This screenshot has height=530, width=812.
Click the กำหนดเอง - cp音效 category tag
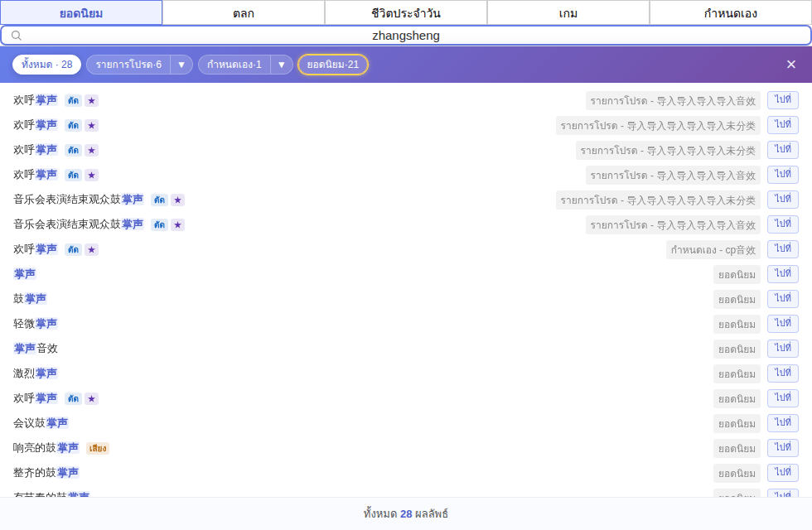point(713,250)
